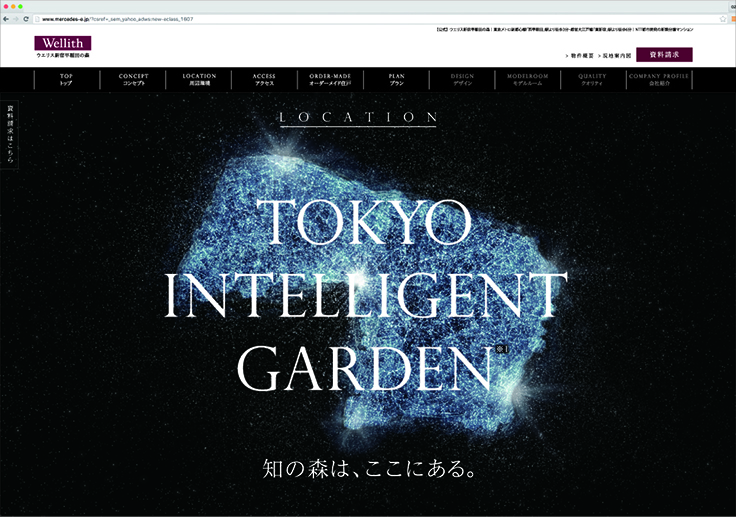Image resolution: width=736 pixels, height=517 pixels.
Task: Open the ORDER-MADE navigation item
Action: (x=330, y=80)
